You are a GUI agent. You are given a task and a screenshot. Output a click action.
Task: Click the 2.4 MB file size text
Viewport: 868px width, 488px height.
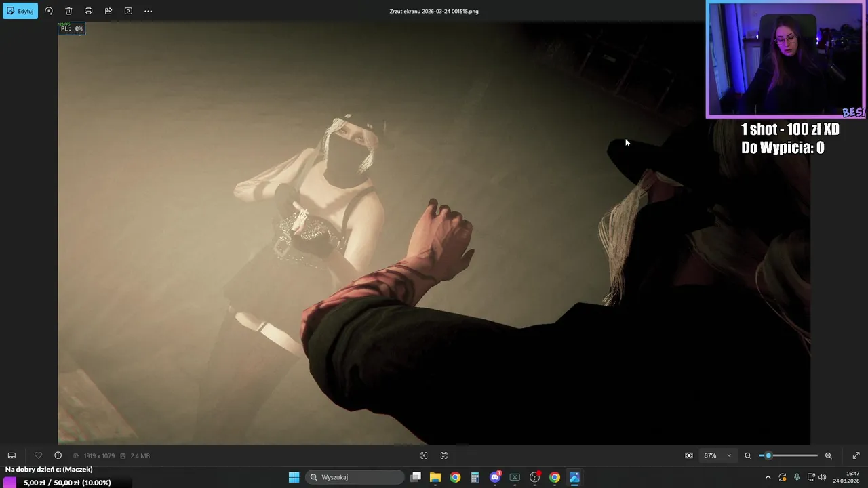140,456
